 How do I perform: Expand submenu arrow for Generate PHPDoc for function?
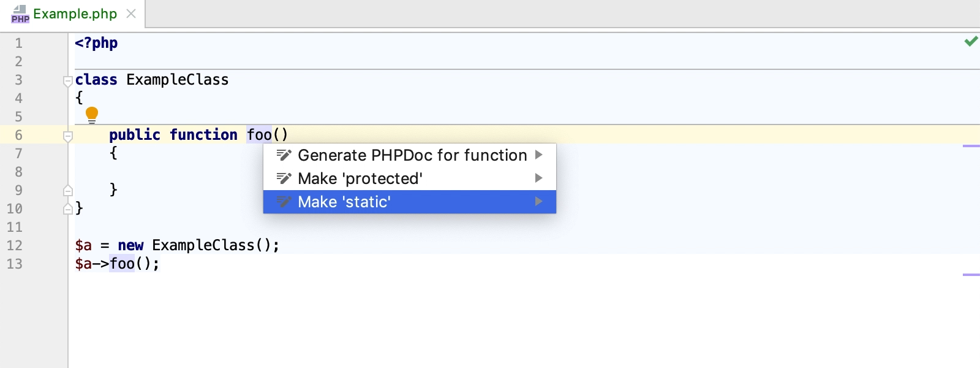click(538, 155)
